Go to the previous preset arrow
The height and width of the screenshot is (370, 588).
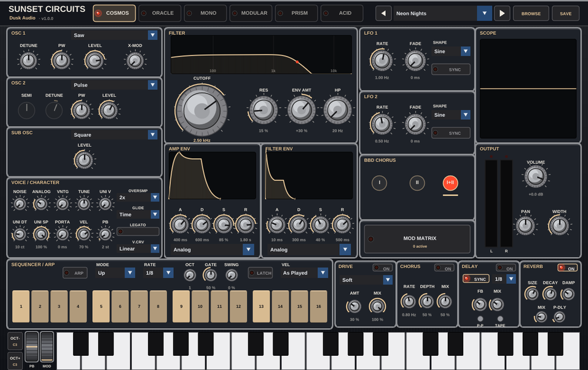383,14
